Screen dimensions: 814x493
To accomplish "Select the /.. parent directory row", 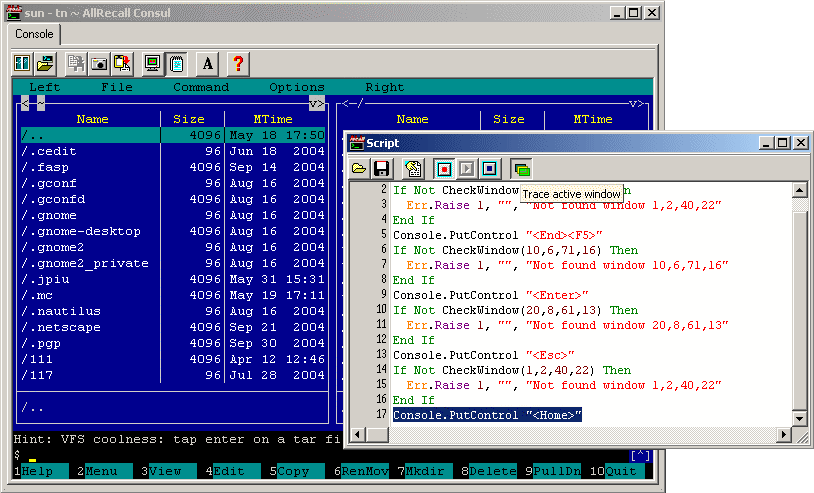I will pos(173,135).
